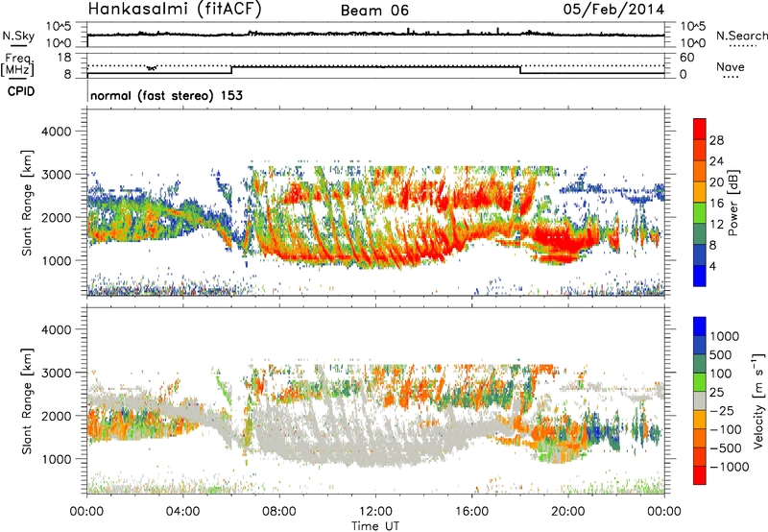Viewport: 768px width, 532px height.
Task: Click the 'N.Sky' legend label
Action: (18, 36)
